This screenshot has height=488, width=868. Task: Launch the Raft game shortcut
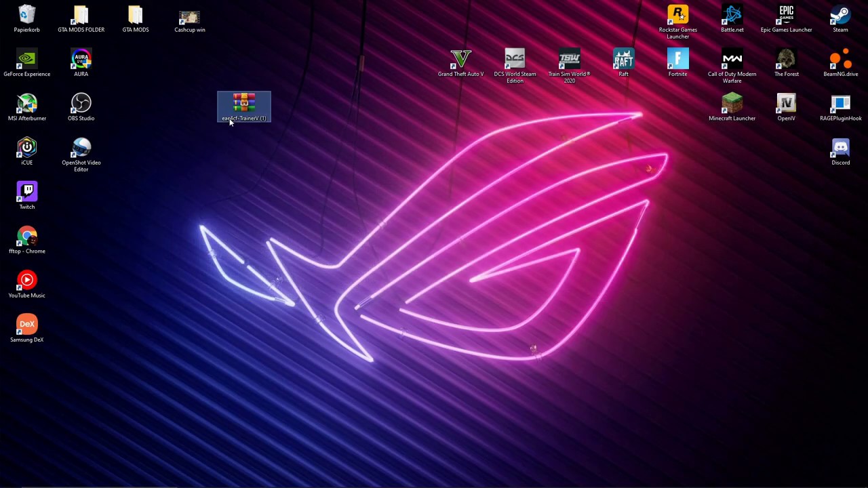(x=623, y=62)
